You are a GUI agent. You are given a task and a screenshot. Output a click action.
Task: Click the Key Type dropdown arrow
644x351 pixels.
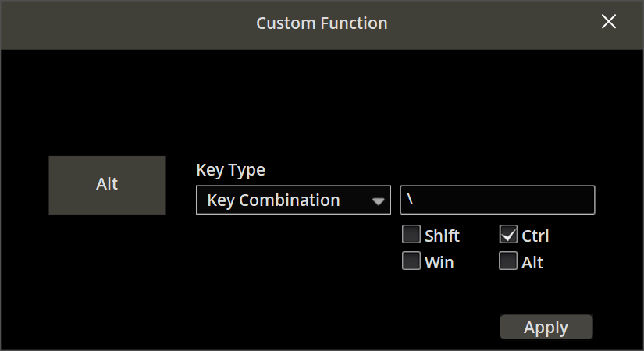click(379, 200)
